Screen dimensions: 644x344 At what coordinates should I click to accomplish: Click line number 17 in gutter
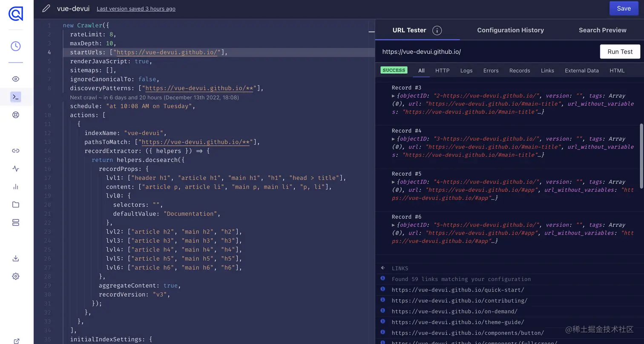pos(47,178)
